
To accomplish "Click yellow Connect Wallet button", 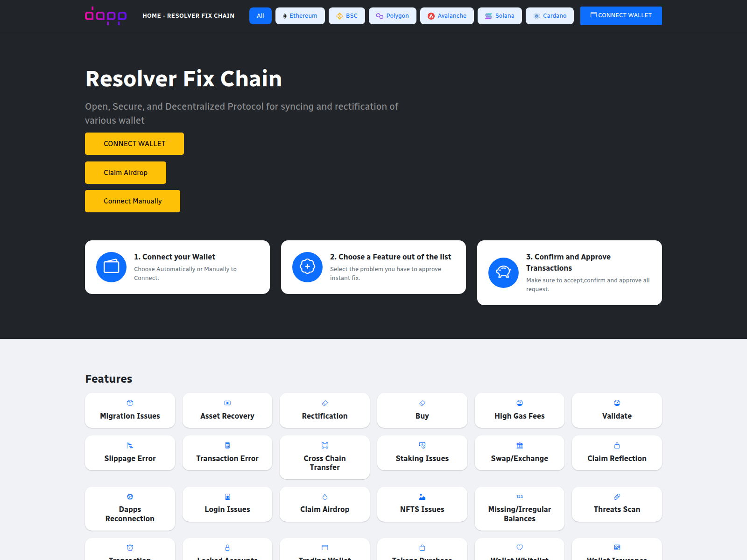I will 134,144.
